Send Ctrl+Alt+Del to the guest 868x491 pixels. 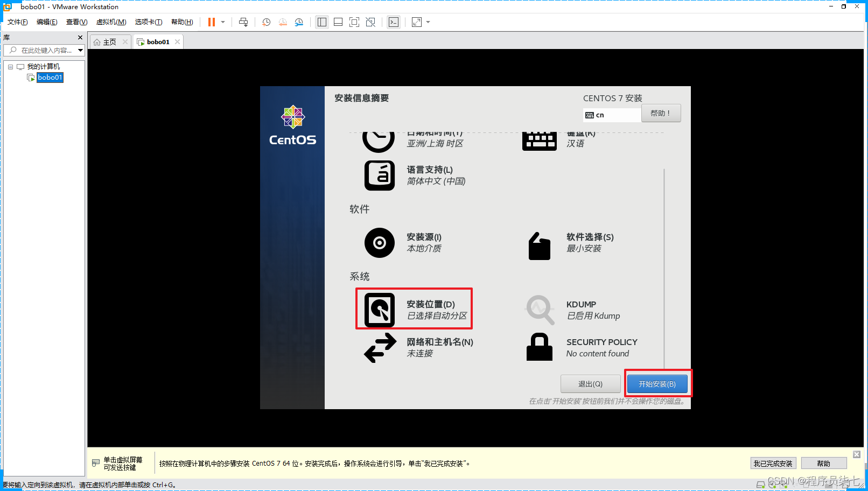coord(243,22)
